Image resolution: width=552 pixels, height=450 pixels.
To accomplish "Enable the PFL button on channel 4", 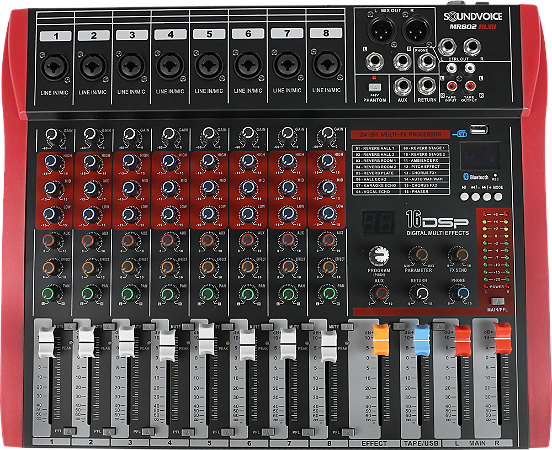I will point(188,431).
